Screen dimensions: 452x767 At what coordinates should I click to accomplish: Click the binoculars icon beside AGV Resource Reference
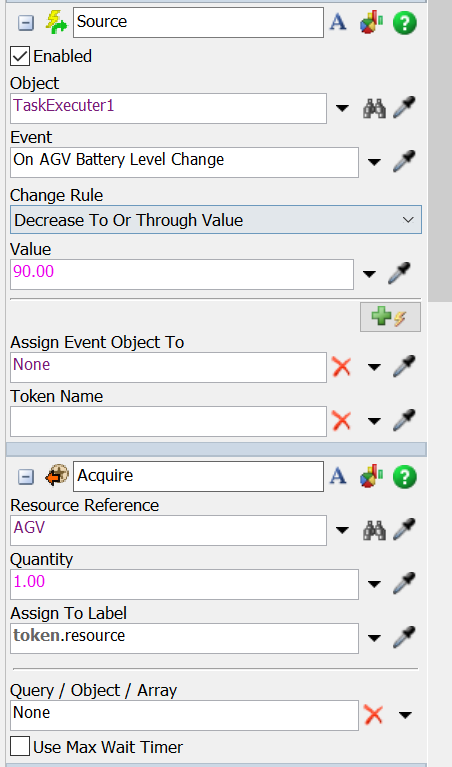pyautogui.click(x=374, y=530)
